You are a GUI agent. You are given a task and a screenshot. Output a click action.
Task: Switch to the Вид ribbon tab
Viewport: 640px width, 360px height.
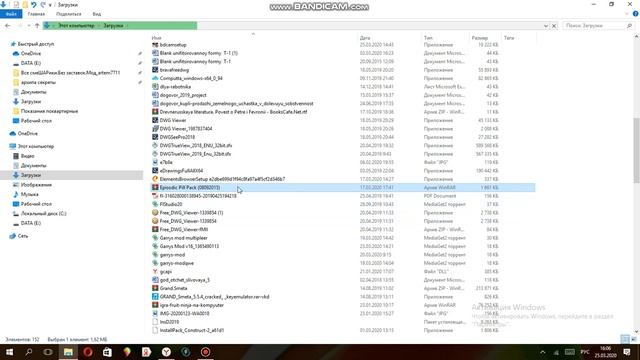(x=97, y=14)
